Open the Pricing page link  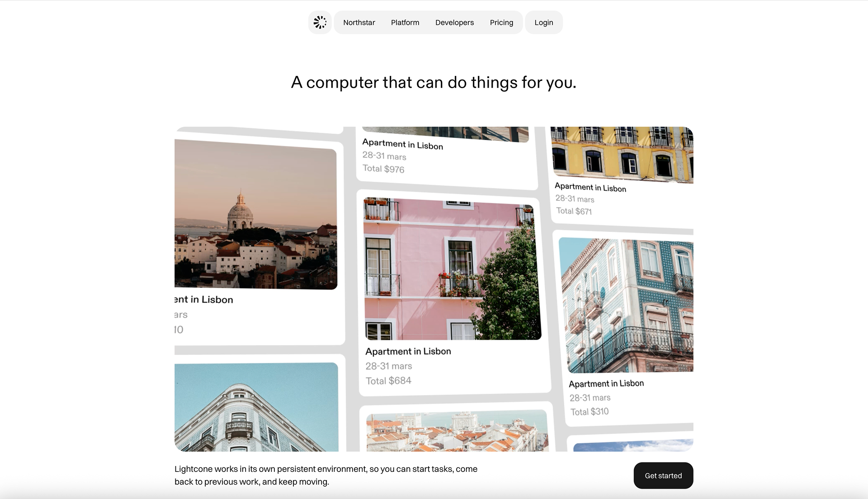coord(501,23)
